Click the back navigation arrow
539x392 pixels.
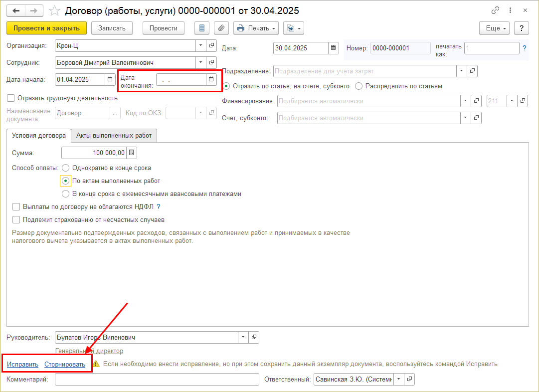[16, 10]
